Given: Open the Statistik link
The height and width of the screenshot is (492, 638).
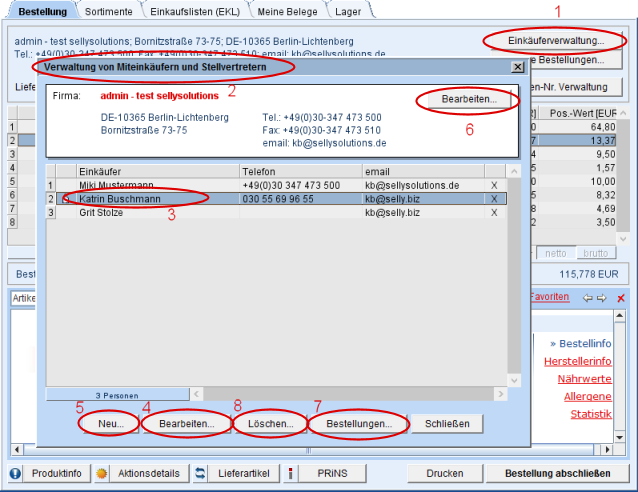Looking at the screenshot, I should coord(591,414).
